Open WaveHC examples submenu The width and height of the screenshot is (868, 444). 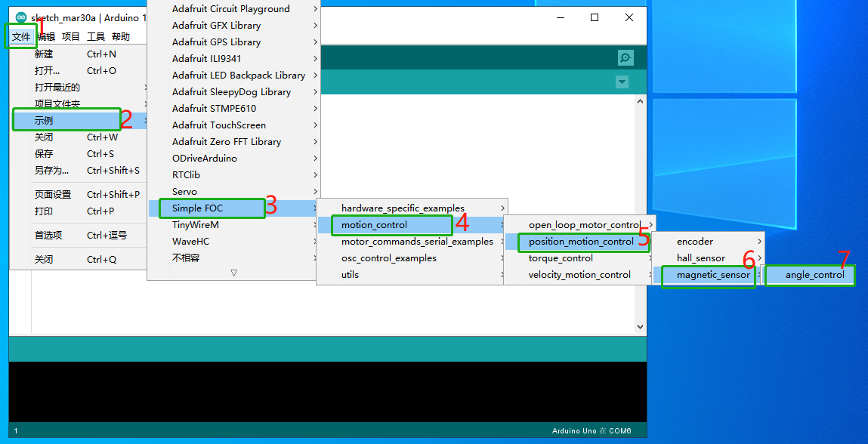(x=234, y=242)
